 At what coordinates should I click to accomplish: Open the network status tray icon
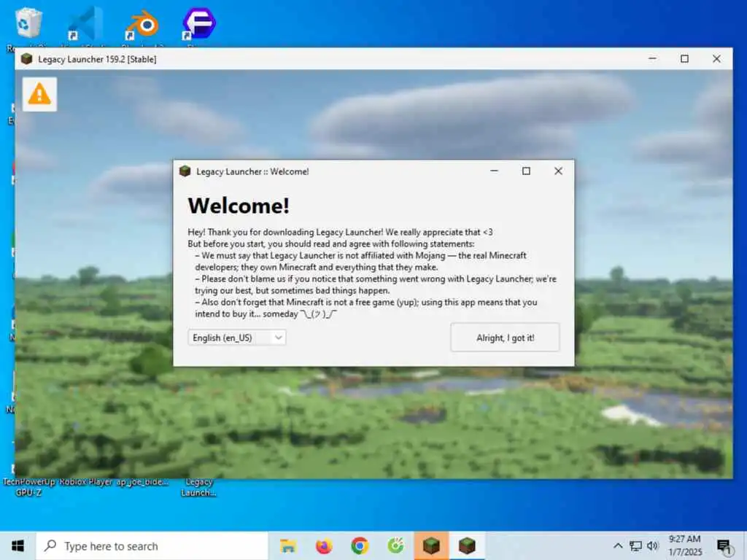[635, 545]
